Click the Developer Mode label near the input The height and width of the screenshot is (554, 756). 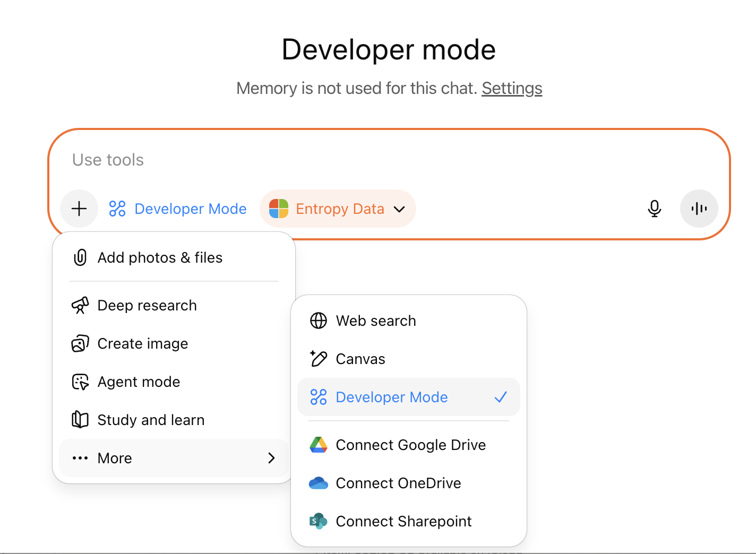pyautogui.click(x=190, y=209)
